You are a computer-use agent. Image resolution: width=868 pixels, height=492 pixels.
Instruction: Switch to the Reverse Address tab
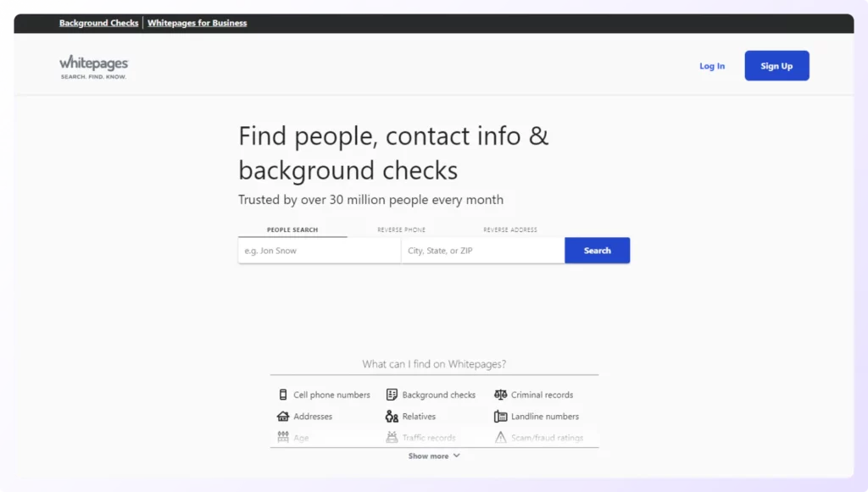tap(510, 229)
